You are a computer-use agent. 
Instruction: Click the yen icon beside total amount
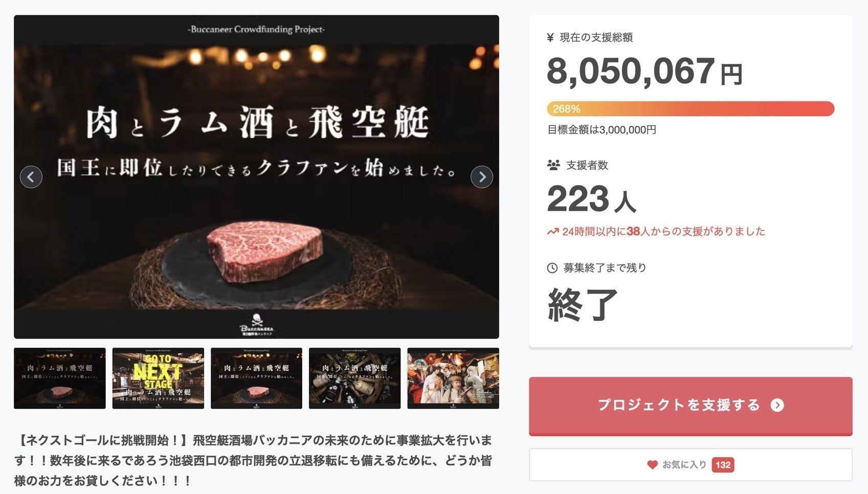point(550,37)
